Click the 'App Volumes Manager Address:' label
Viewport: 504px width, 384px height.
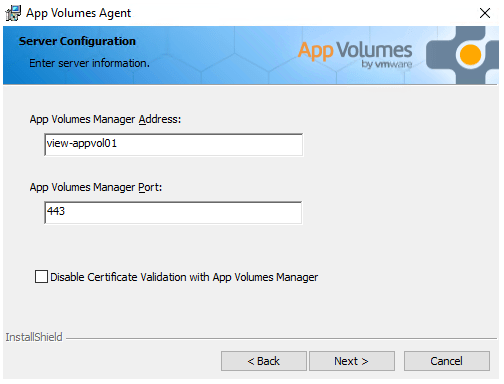tap(105, 119)
